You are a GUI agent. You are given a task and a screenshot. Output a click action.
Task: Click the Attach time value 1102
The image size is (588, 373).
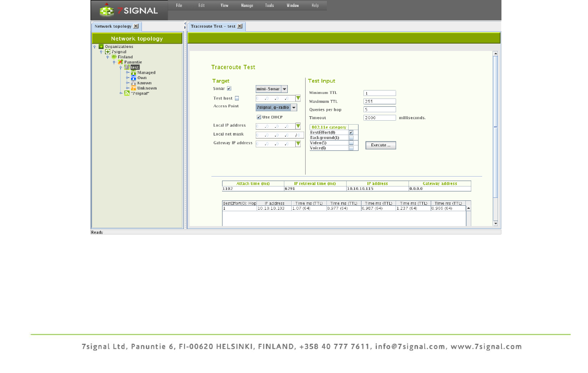(253, 189)
